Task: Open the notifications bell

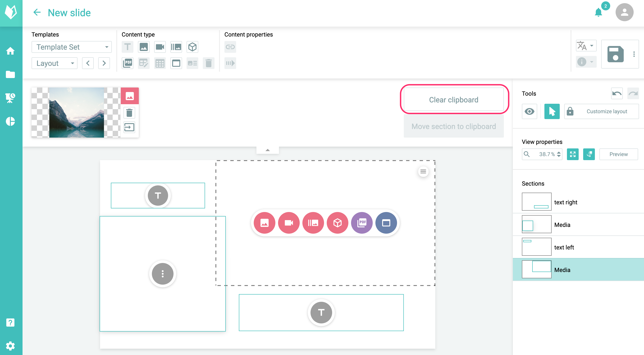Action: (x=599, y=12)
